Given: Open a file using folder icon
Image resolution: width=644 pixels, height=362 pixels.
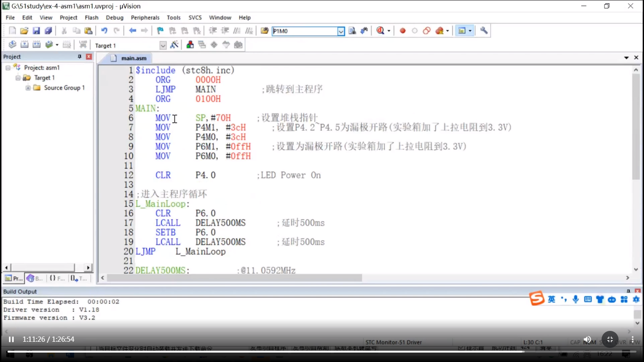Looking at the screenshot, I should [x=24, y=31].
